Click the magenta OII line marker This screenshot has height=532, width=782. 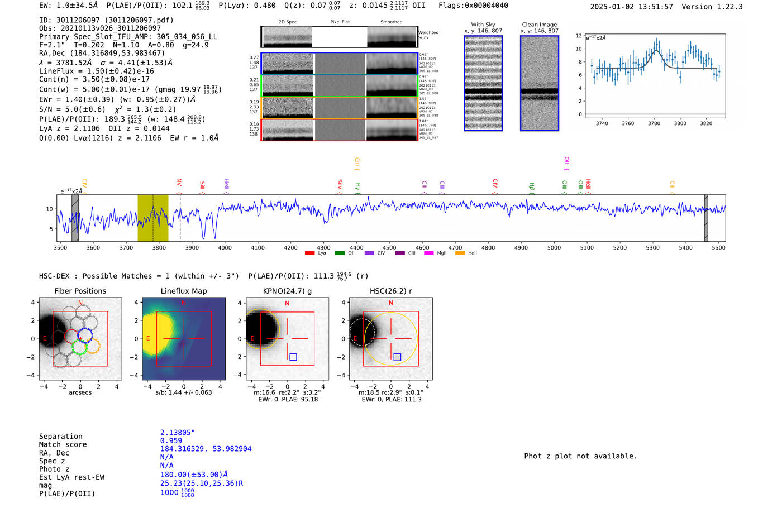tap(566, 164)
